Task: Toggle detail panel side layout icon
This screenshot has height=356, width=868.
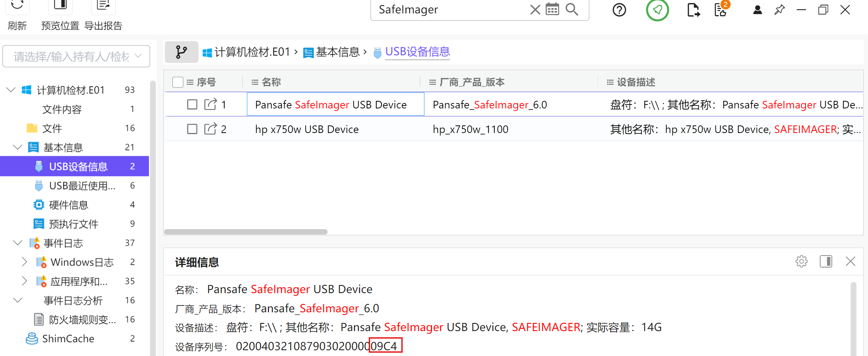Action: [826, 261]
